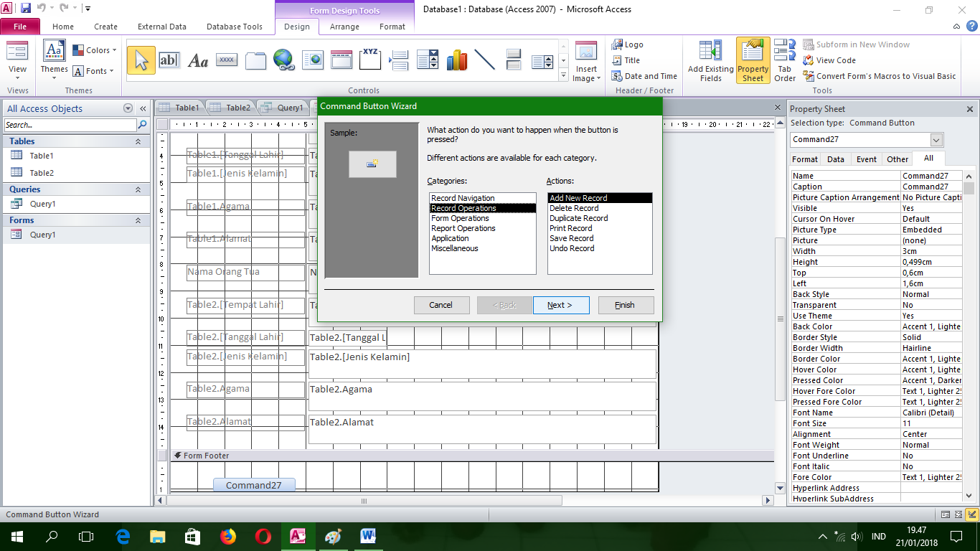Click the navigation pane Search box
The height and width of the screenshot is (551, 980).
68,124
